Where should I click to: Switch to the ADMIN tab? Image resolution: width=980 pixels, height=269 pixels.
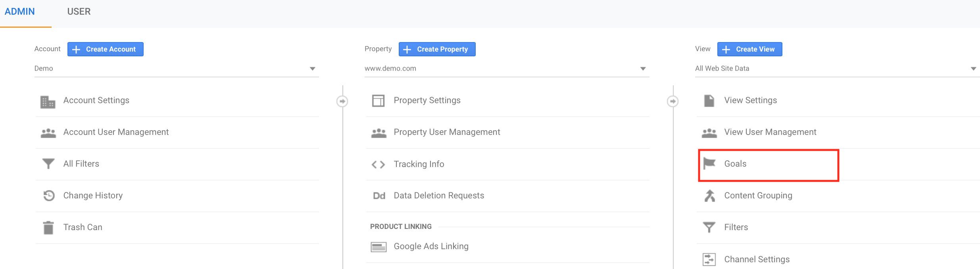pos(20,12)
